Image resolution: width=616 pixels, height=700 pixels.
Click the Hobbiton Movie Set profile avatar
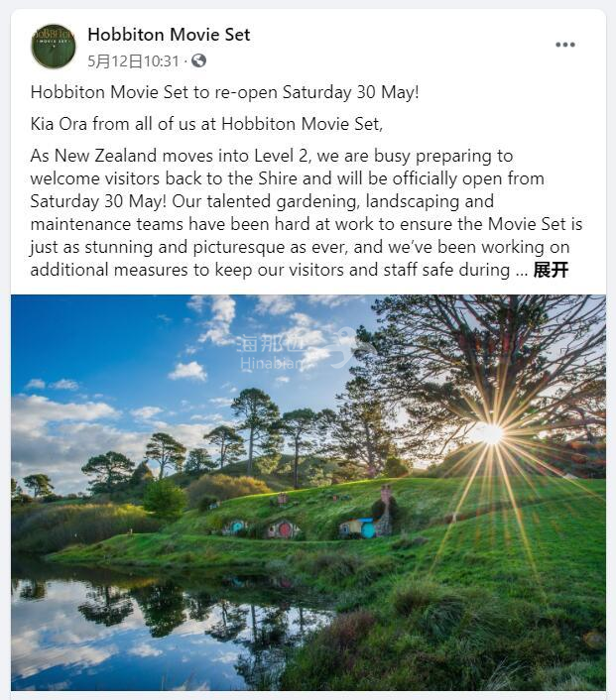[54, 46]
